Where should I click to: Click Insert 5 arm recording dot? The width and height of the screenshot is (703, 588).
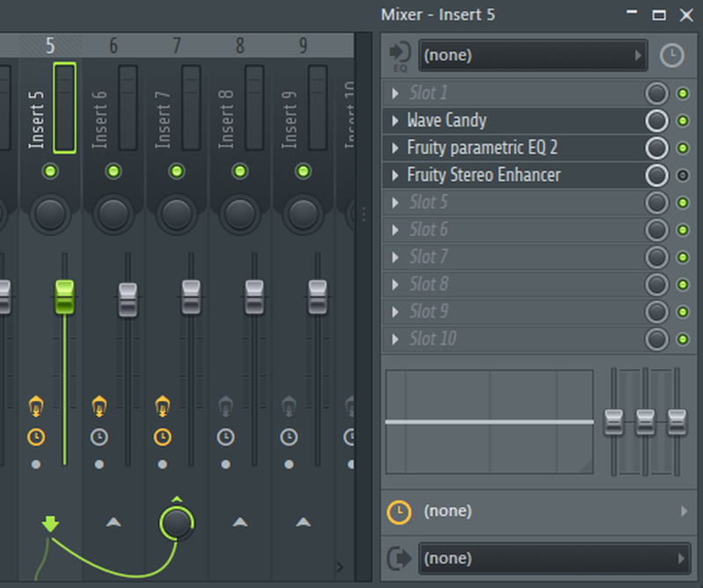[x=36, y=464]
